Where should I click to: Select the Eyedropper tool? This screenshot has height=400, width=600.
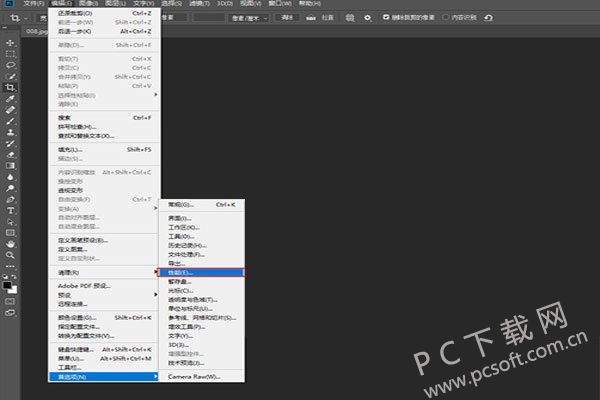(x=10, y=98)
